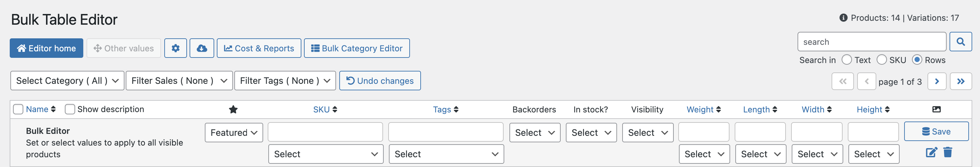980x167 pixels.
Task: Open settings with the gear icon
Action: tap(175, 48)
